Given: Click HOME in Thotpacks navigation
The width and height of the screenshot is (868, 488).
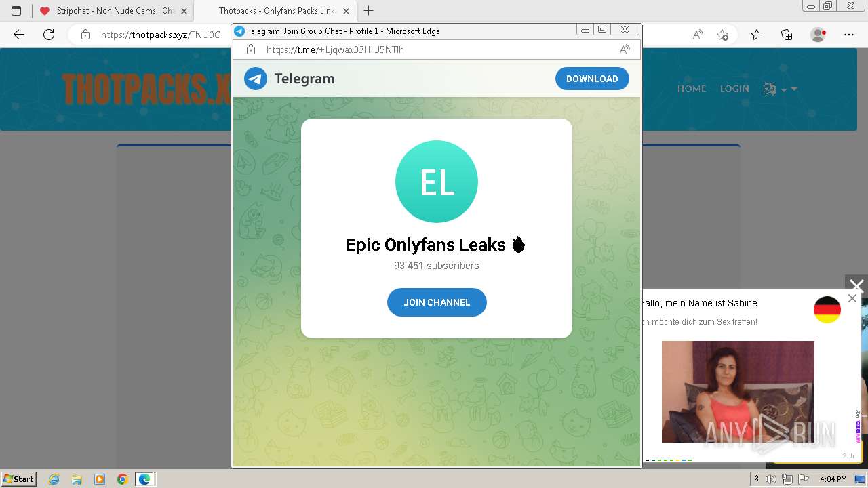Looking at the screenshot, I should click(x=692, y=89).
